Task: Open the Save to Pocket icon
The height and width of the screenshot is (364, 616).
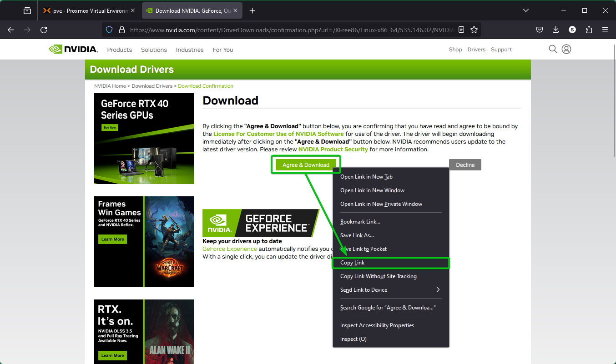Action: point(539,30)
